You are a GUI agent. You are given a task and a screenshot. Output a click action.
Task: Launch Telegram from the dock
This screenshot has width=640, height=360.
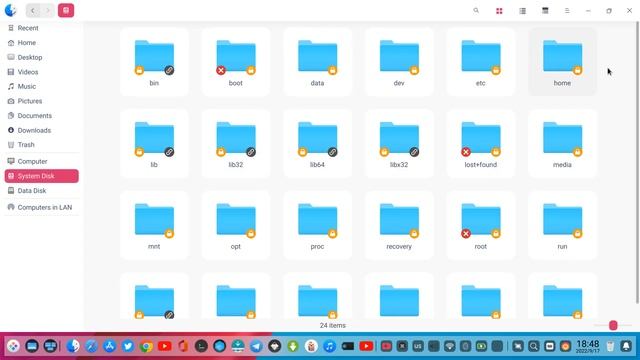point(256,346)
